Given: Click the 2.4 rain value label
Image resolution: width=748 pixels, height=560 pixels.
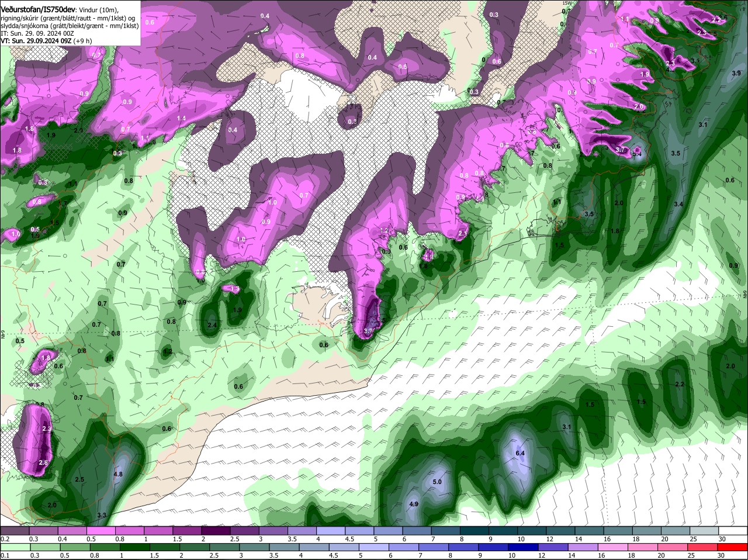Looking at the screenshot, I should 212,325.
